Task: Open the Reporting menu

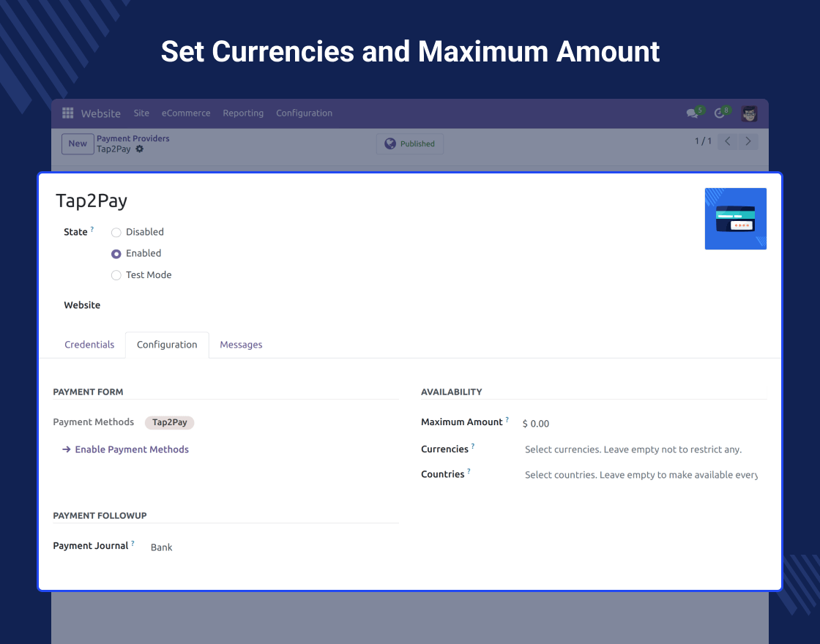Action: 243,113
